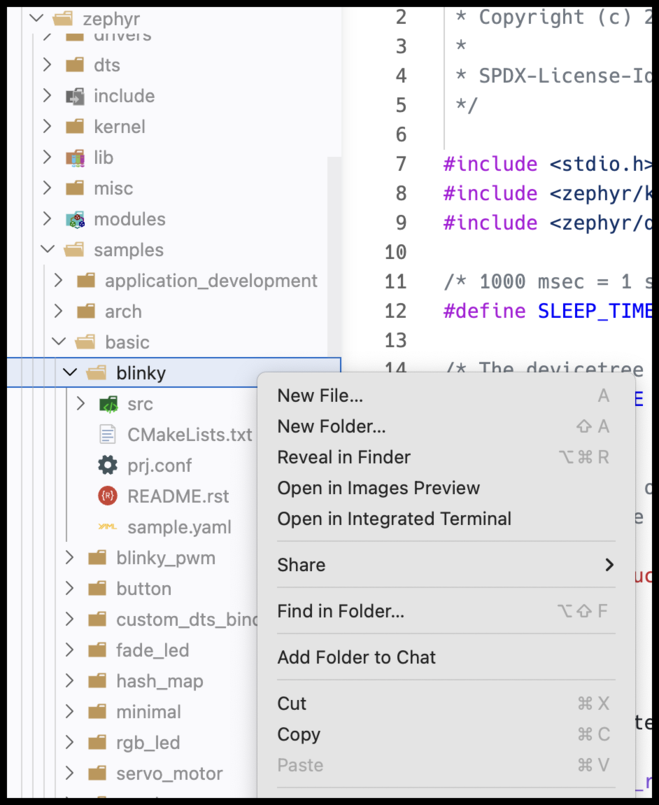Select the lib folder name
659x805 pixels.
click(x=103, y=158)
